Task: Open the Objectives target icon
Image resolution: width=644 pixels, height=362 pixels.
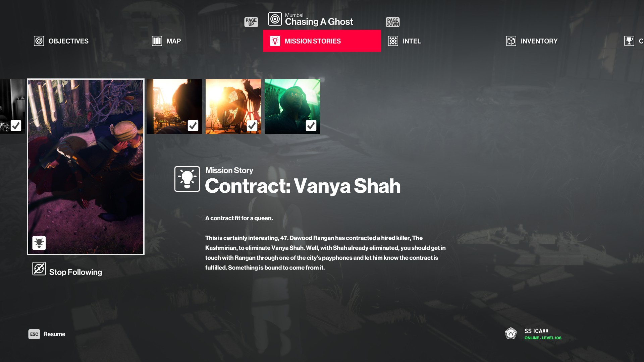Action: point(39,41)
